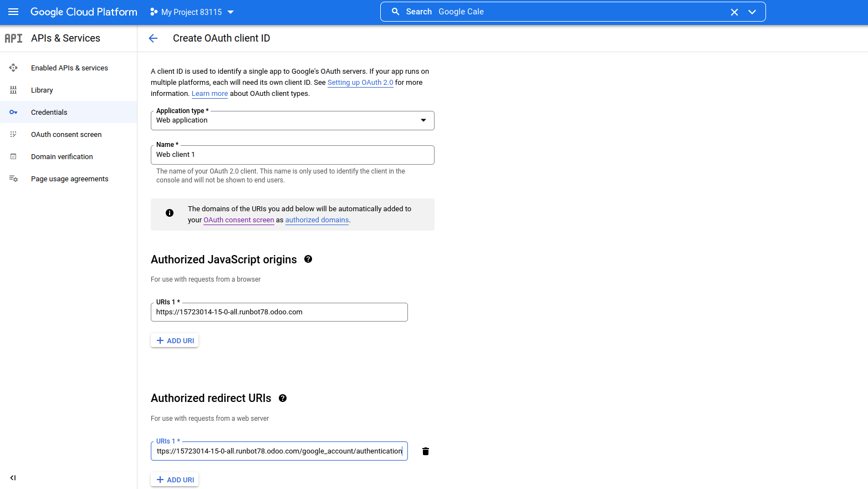Open Enabled APIs & services

[69, 68]
